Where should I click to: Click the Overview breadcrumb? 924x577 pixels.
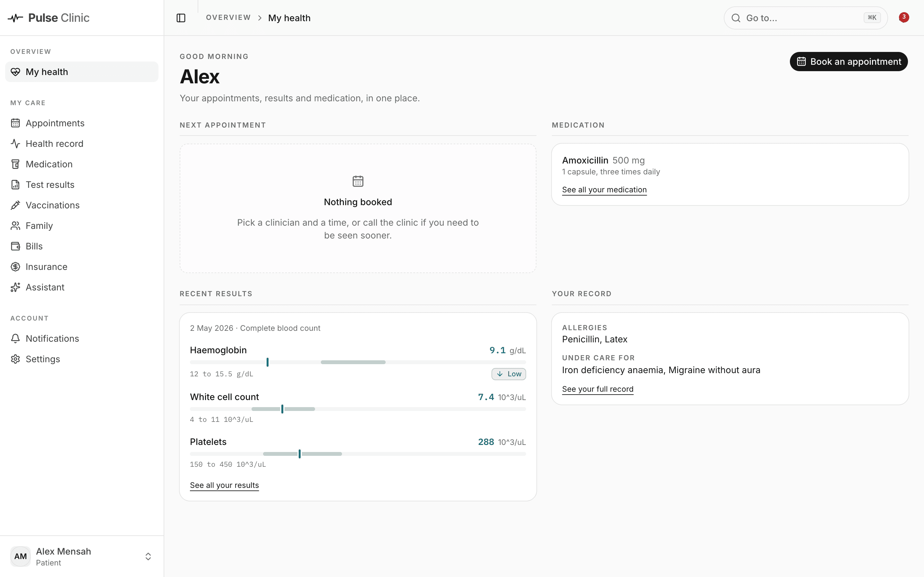pyautogui.click(x=228, y=18)
